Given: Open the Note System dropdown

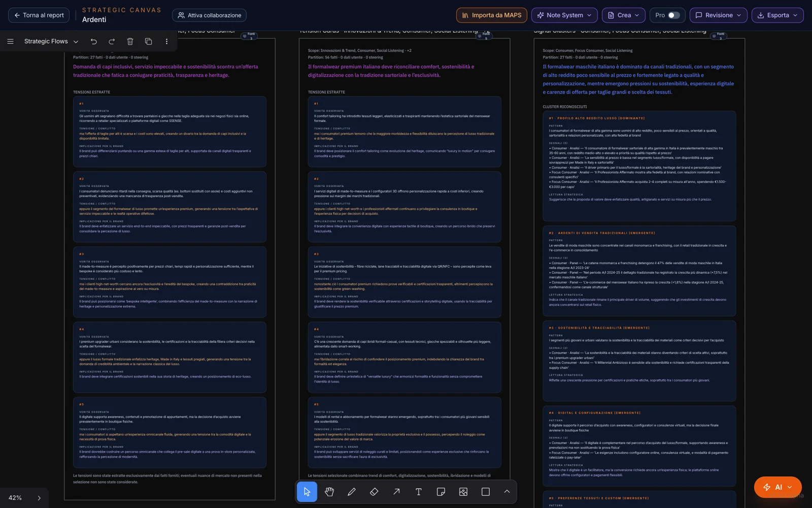Looking at the screenshot, I should coord(564,15).
